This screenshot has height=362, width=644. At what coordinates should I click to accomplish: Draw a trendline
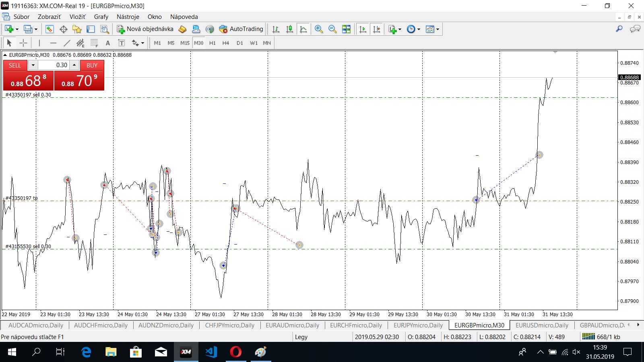pyautogui.click(x=67, y=43)
